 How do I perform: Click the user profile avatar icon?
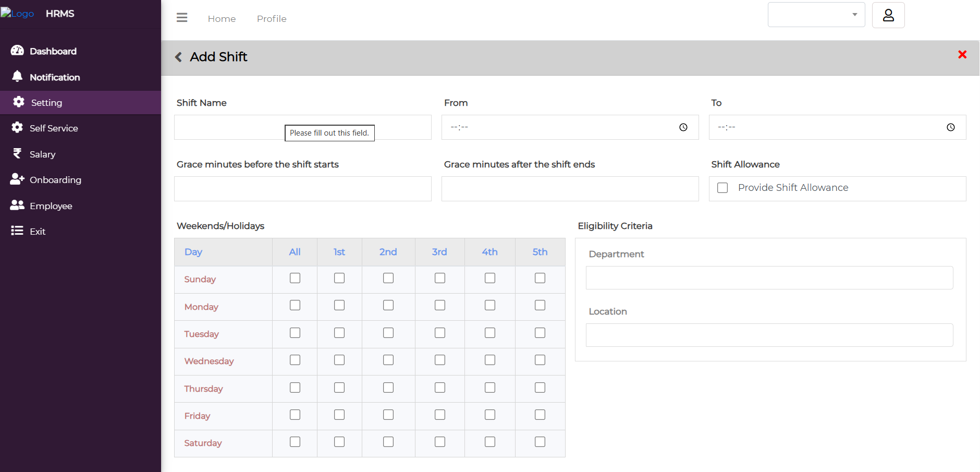(x=888, y=16)
